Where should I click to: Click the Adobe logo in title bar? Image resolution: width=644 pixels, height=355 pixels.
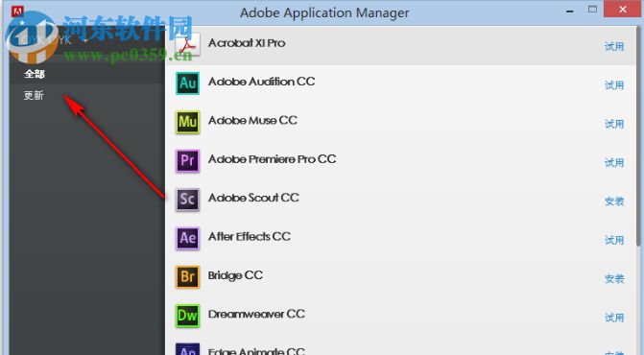tap(17, 12)
